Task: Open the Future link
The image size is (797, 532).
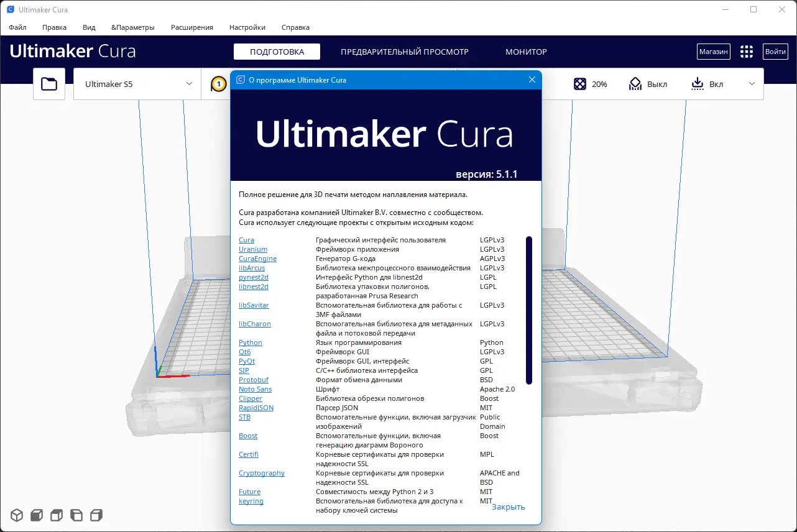Action: [x=250, y=492]
